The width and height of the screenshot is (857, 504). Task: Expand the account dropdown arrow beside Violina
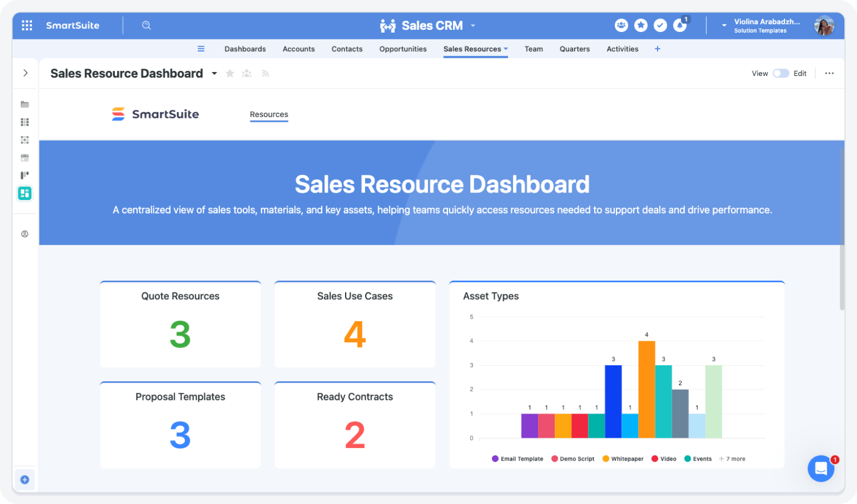724,26
